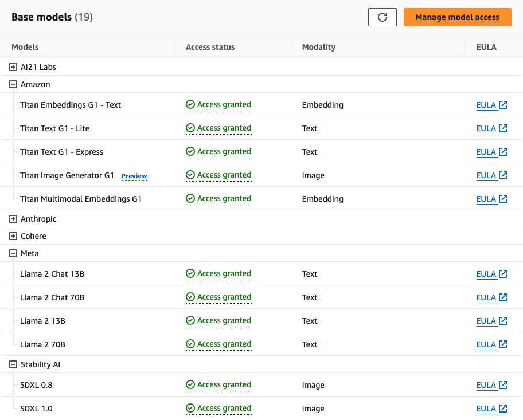This screenshot has width=523, height=420.
Task: Click green check icon for Titan Text G1 - Express
Action: tap(190, 152)
